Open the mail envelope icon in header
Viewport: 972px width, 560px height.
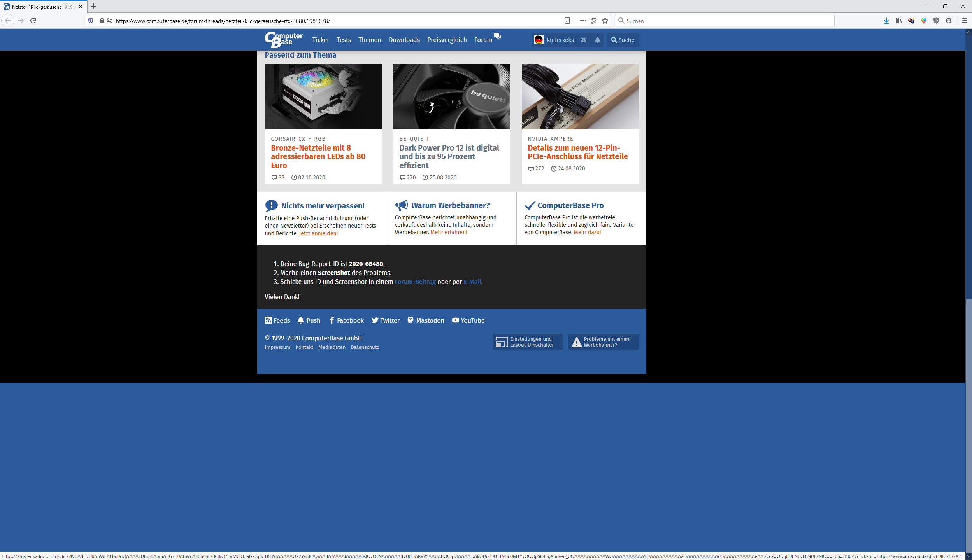tap(583, 40)
